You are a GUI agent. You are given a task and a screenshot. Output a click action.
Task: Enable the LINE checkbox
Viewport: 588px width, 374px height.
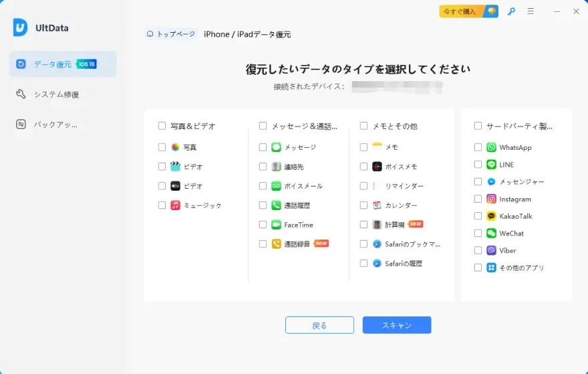478,165
